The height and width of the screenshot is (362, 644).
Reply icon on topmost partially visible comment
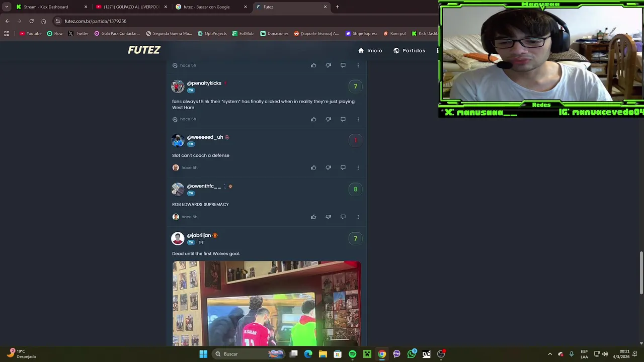tap(343, 65)
